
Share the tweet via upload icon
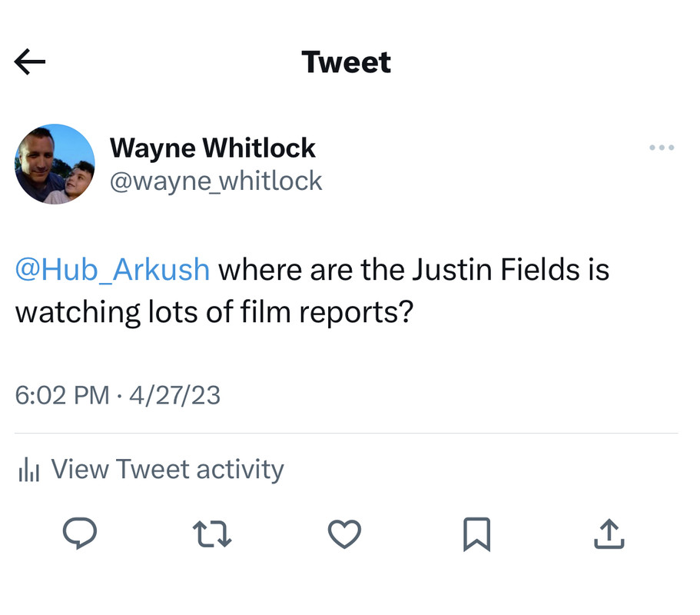609,534
